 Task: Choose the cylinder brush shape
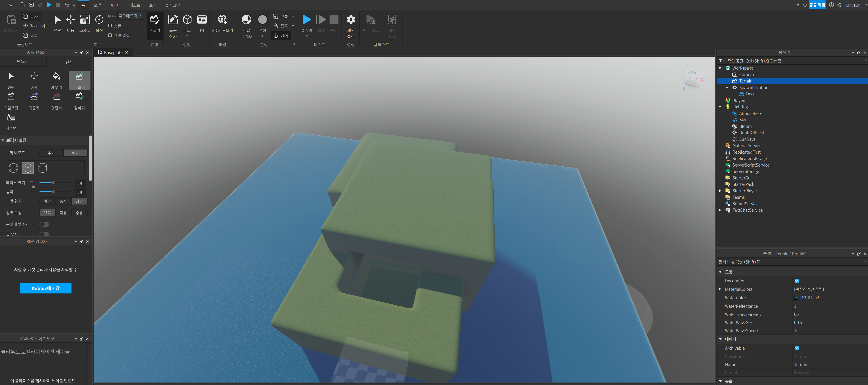coord(42,168)
